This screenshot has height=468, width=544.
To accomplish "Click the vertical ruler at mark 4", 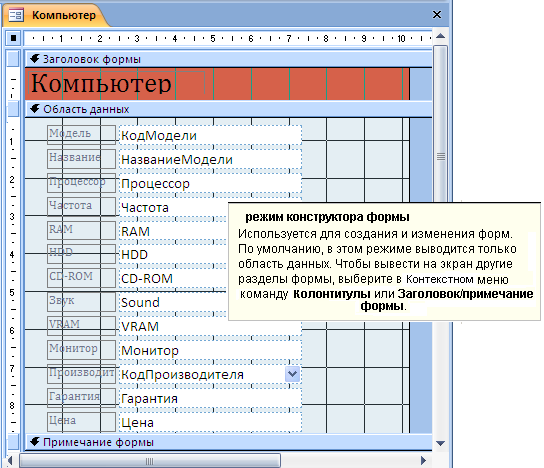I will tap(12, 254).
